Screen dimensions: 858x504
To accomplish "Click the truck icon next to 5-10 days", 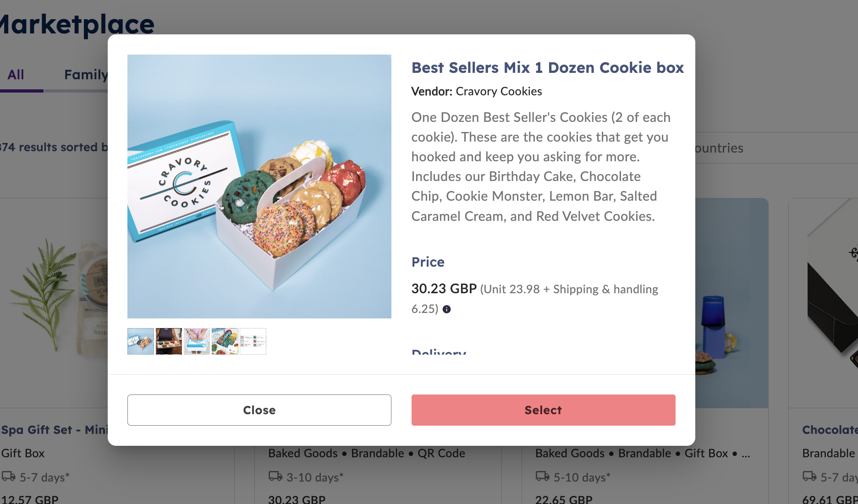I will click(x=543, y=477).
